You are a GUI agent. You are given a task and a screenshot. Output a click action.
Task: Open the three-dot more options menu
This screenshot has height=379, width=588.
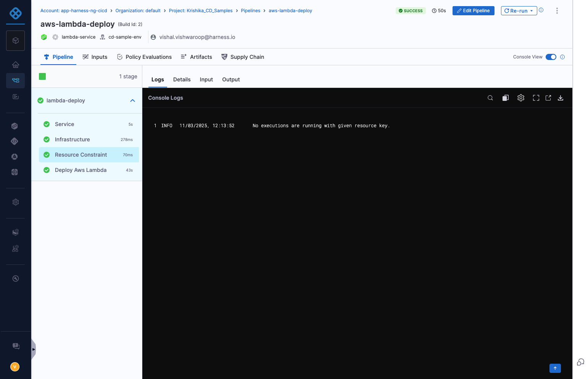[557, 11]
